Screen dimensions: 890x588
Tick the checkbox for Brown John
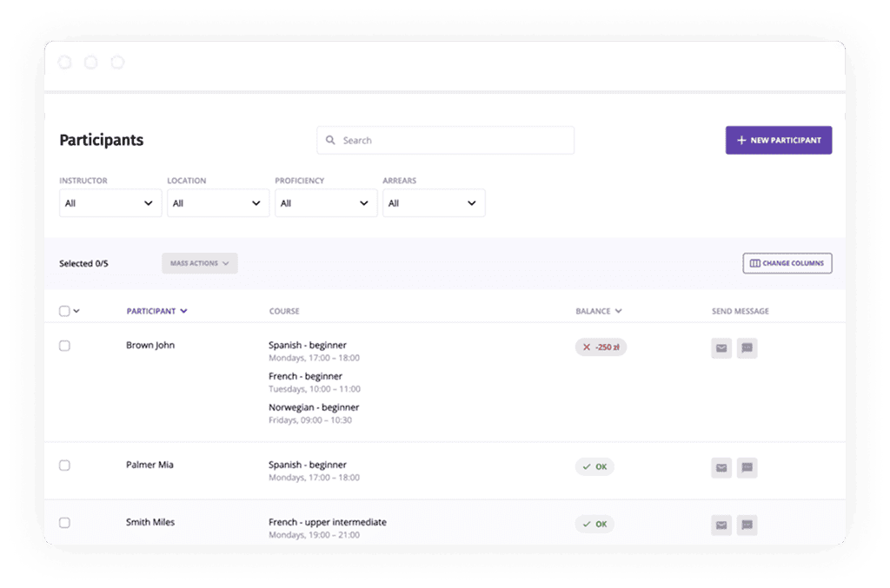pyautogui.click(x=64, y=346)
